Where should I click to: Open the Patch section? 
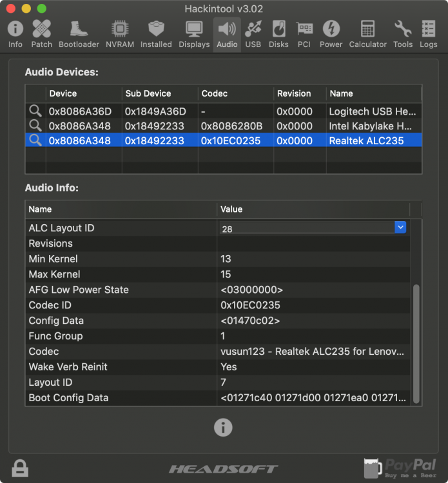pyautogui.click(x=42, y=34)
